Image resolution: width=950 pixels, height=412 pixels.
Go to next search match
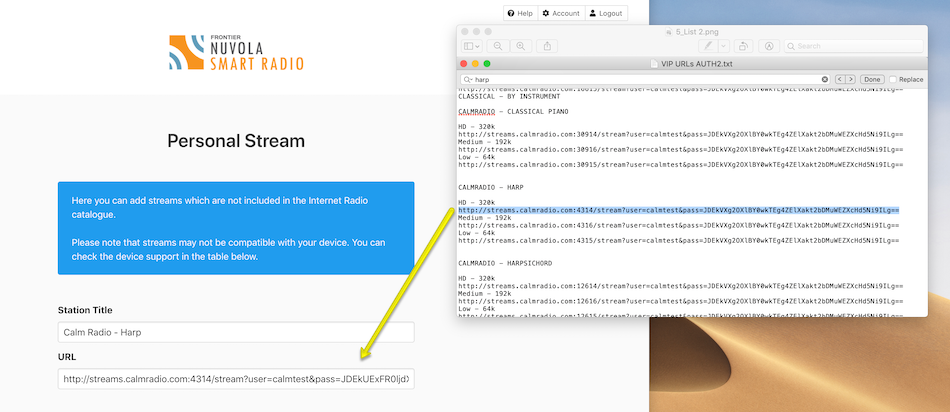[x=851, y=79]
